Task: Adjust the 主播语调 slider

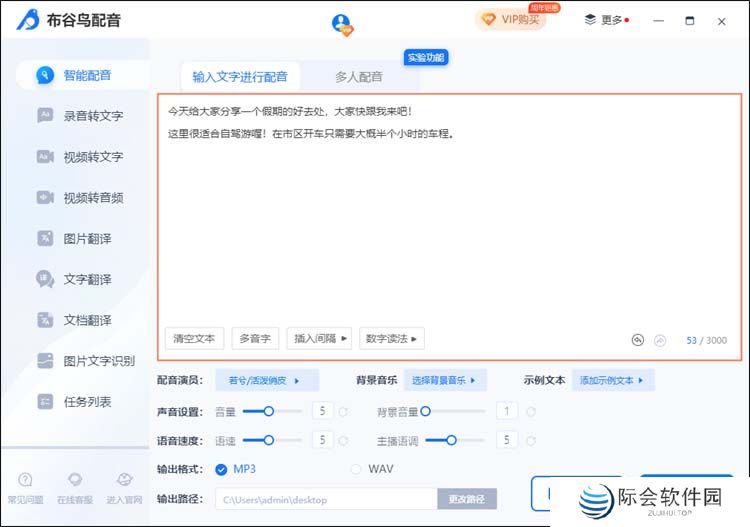Action: click(455, 440)
